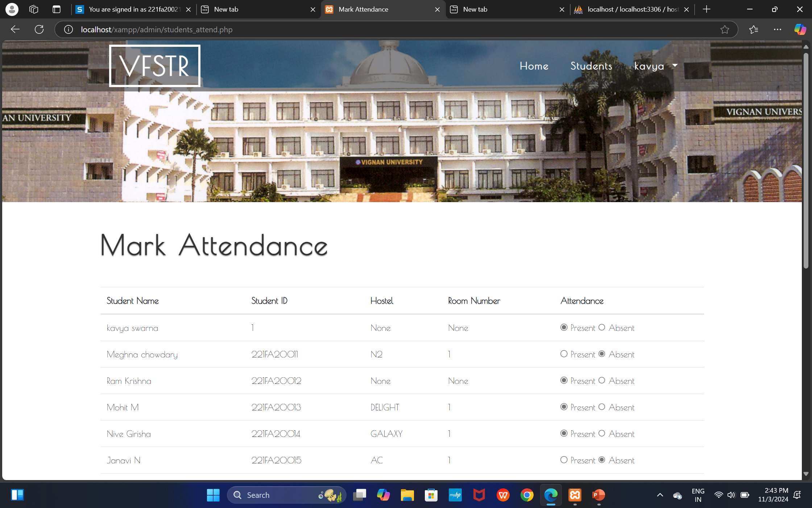Open XAMPP control panel from taskbar
812x508 pixels.
coord(575,495)
